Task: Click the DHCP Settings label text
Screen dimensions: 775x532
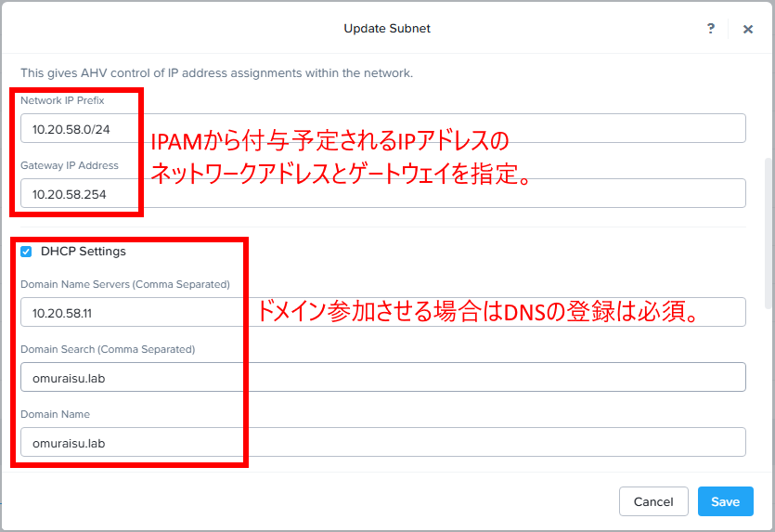Action: (84, 252)
